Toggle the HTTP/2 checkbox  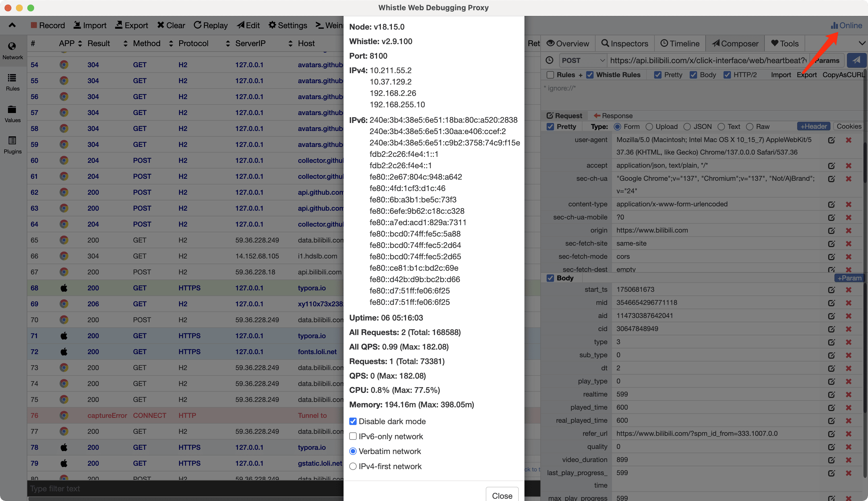tap(727, 75)
